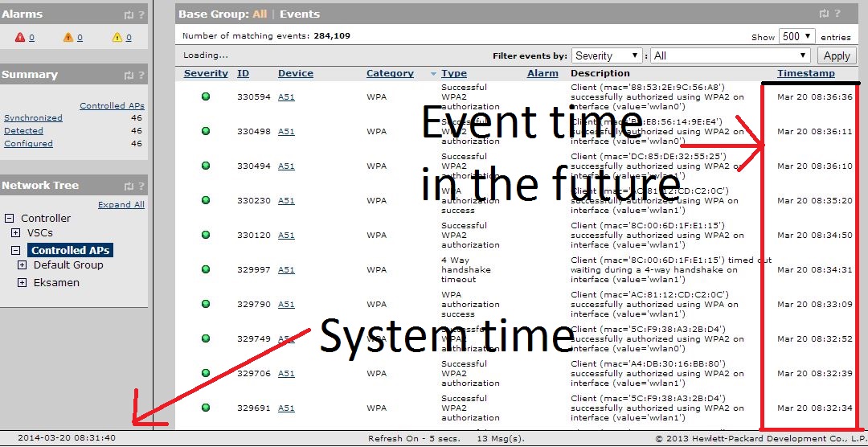Image resolution: width=868 pixels, height=447 pixels.
Task: Sort events by ID column
Action: point(243,73)
